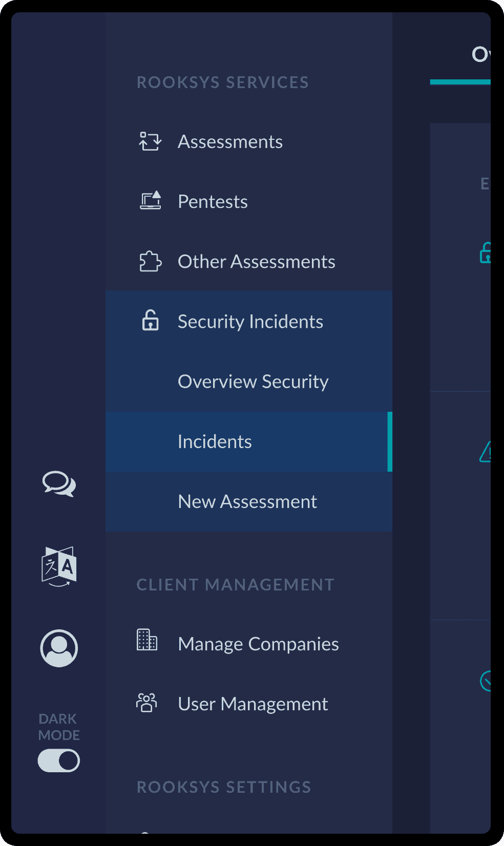The height and width of the screenshot is (846, 504).
Task: Click the Manage Companies building icon
Action: pyautogui.click(x=147, y=640)
